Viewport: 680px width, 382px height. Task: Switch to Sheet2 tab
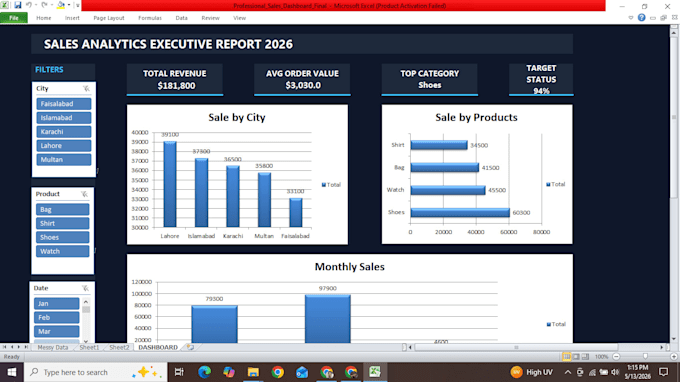(x=119, y=347)
